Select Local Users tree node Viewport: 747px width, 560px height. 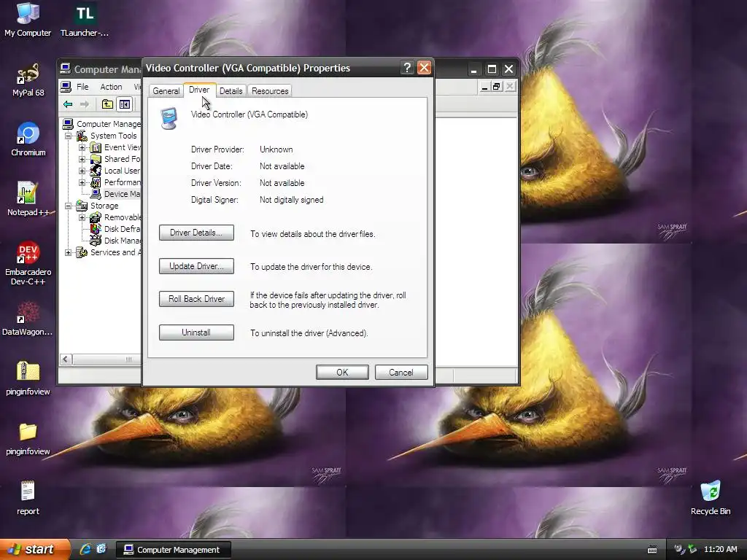(x=122, y=171)
